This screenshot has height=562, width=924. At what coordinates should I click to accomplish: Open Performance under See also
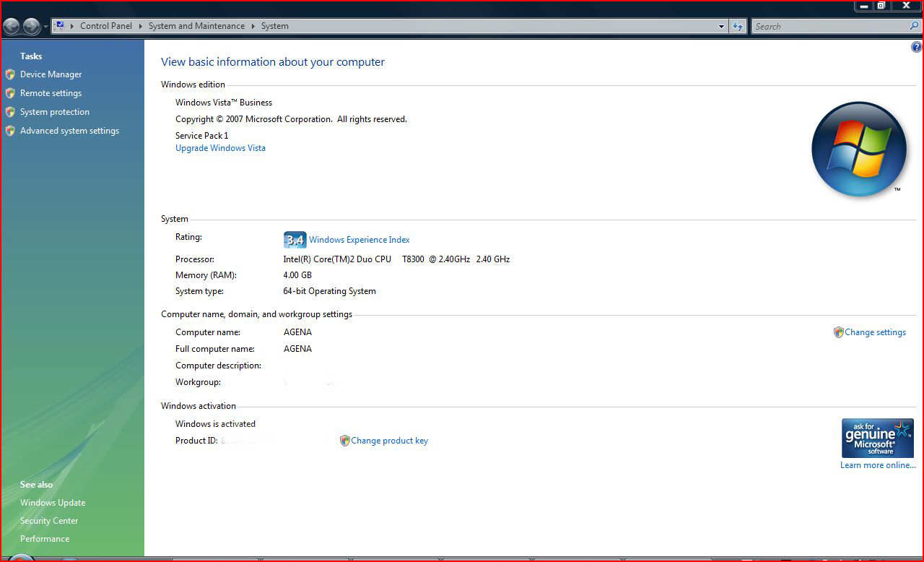click(x=45, y=539)
